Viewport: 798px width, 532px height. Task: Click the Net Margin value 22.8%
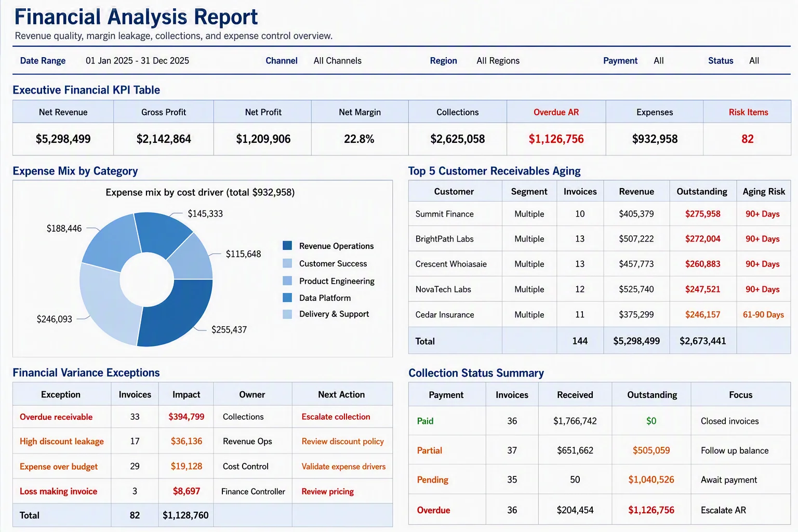click(359, 139)
